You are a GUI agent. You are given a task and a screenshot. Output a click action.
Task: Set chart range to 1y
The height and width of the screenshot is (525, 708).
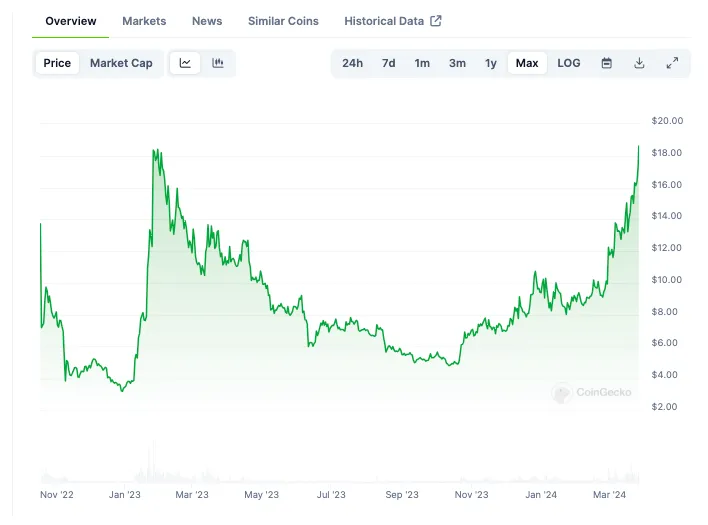pos(491,63)
